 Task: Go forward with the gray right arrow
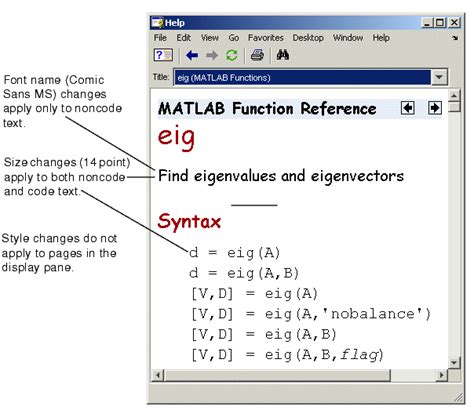[x=212, y=55]
